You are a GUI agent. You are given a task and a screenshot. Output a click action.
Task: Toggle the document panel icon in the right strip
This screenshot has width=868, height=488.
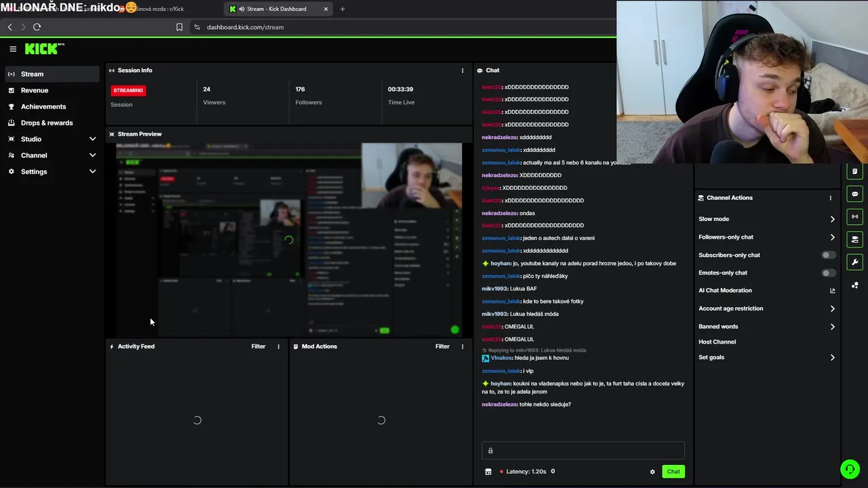coord(854,171)
